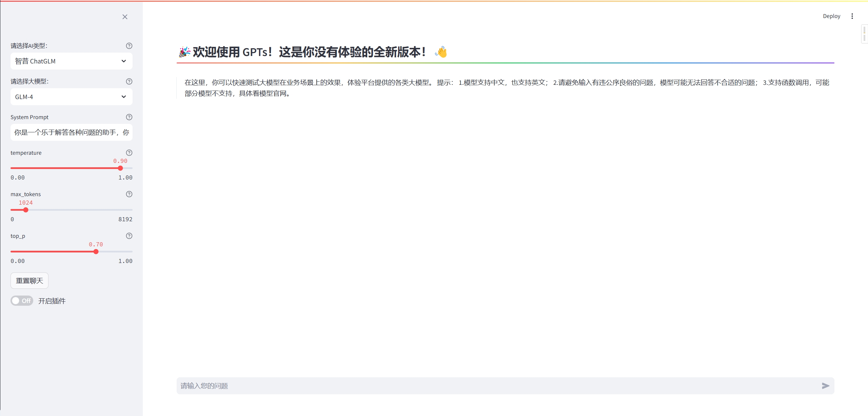Close the sidebar with the X icon
Viewport: 868px width, 416px height.
click(x=125, y=17)
